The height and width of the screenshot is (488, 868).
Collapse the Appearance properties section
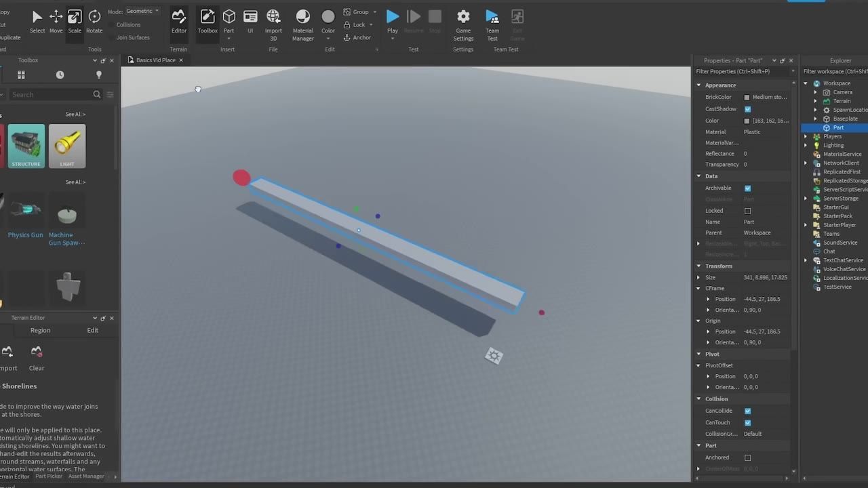[699, 85]
